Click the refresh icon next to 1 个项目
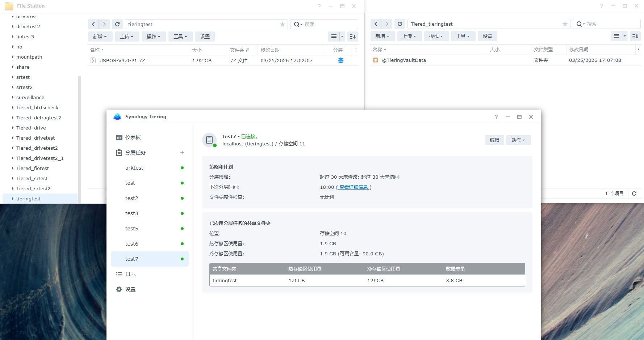 click(634, 194)
